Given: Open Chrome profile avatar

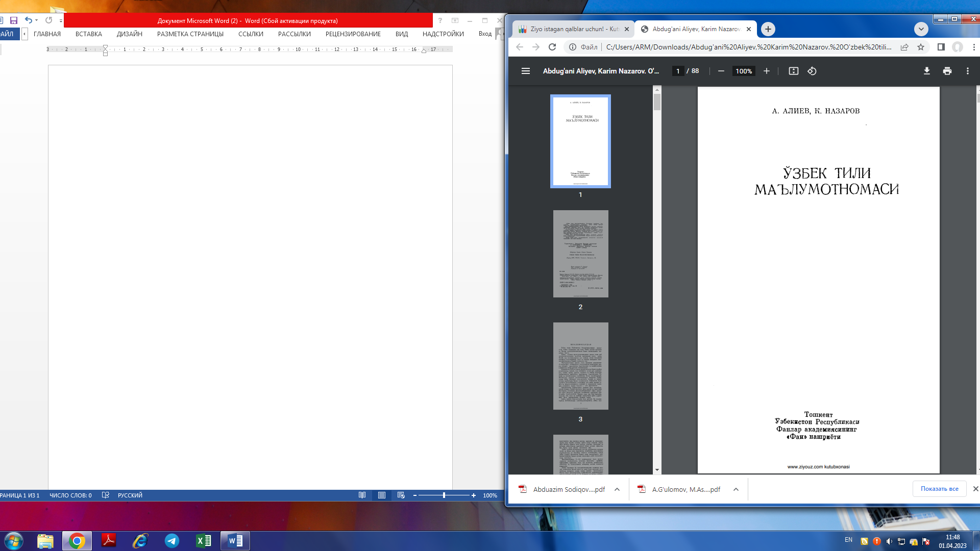Looking at the screenshot, I should click(x=958, y=47).
